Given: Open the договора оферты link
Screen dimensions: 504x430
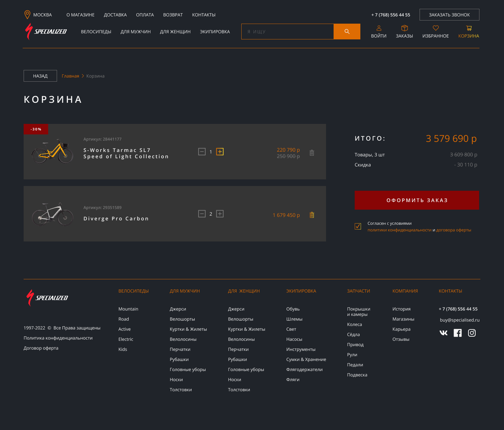Looking at the screenshot, I should tap(454, 230).
